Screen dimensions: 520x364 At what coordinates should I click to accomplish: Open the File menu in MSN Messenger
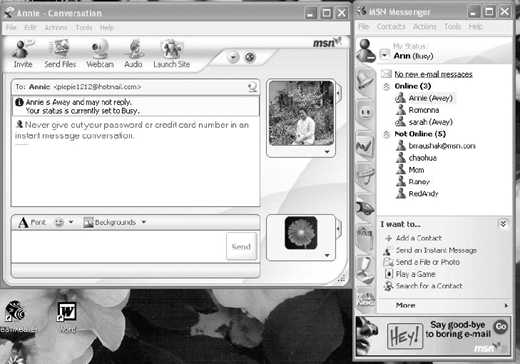(364, 27)
